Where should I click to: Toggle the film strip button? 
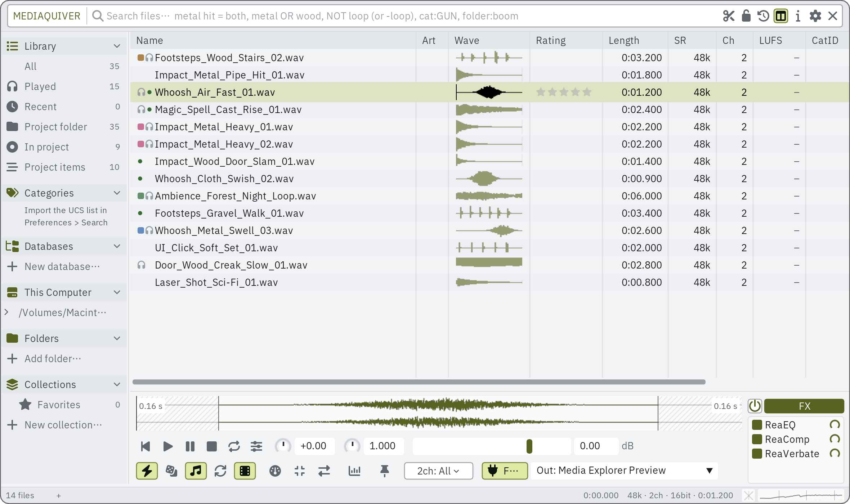pyautogui.click(x=245, y=471)
